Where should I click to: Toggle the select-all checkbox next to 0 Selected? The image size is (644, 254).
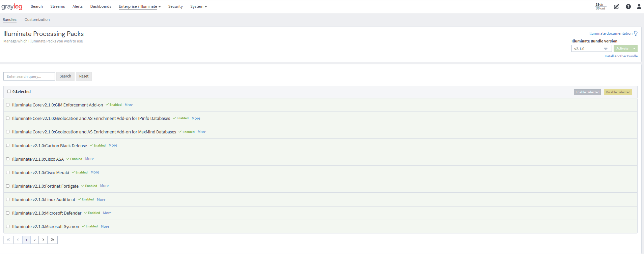click(x=9, y=91)
